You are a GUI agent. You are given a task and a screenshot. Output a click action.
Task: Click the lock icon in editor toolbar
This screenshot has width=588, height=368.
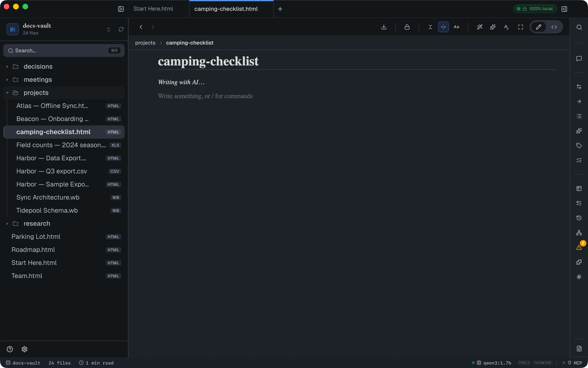point(407,27)
